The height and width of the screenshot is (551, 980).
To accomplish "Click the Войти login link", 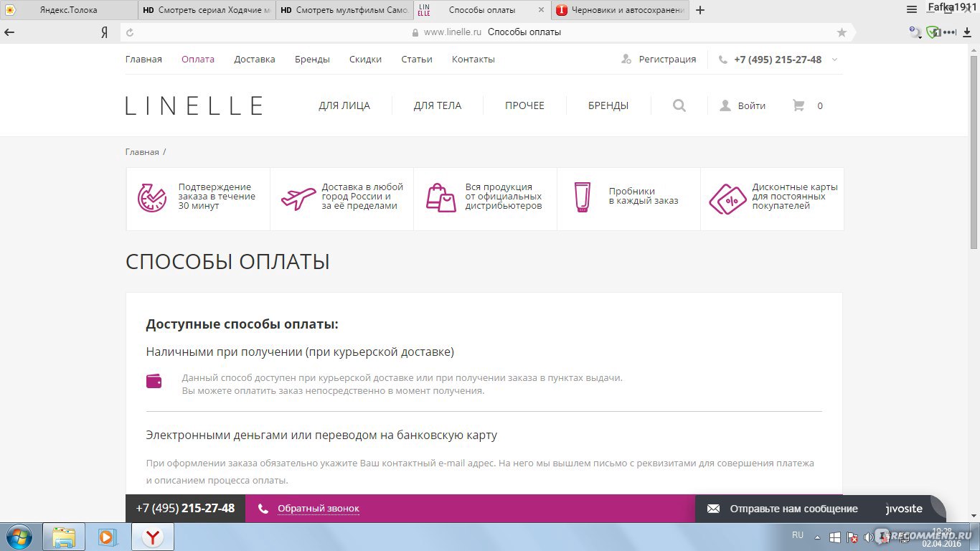I will (751, 105).
